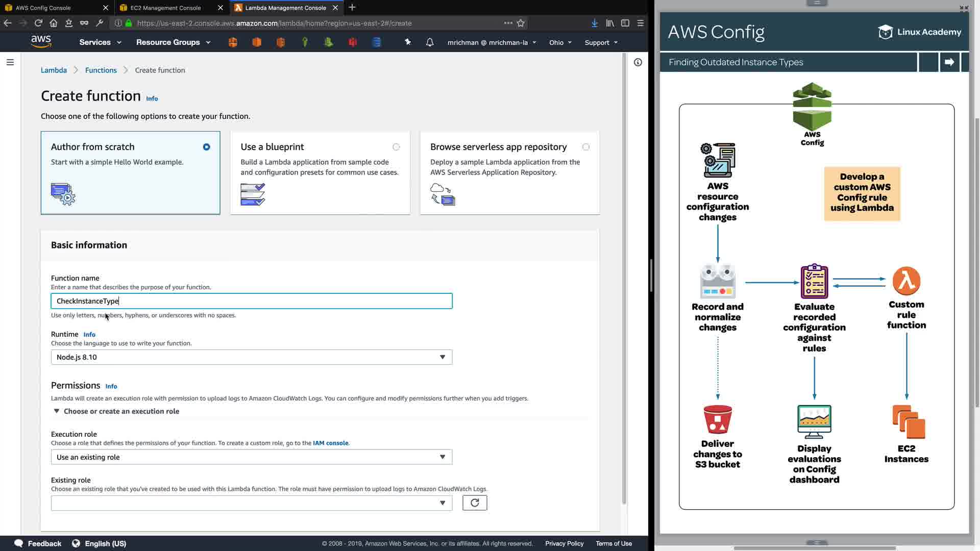980x551 pixels.
Task: Click the refresh existing roles button
Action: coord(475,503)
